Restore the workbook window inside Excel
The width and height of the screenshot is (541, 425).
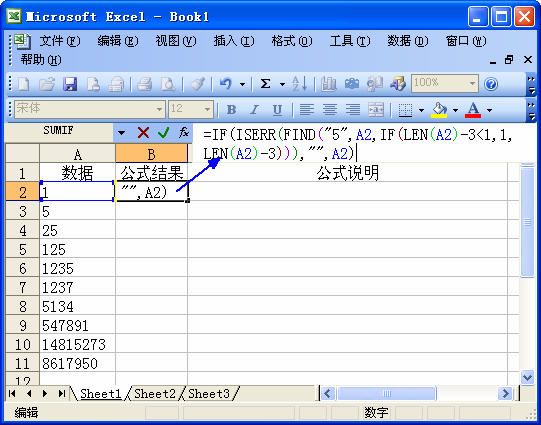(509, 60)
